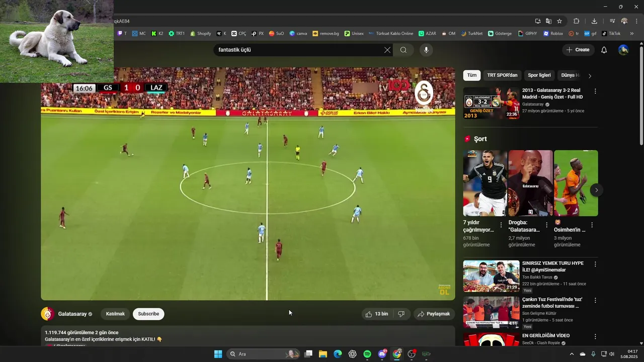Image resolution: width=644 pixels, height=362 pixels.
Task: Show more bookmarks with the double chevron
Action: click(x=632, y=34)
